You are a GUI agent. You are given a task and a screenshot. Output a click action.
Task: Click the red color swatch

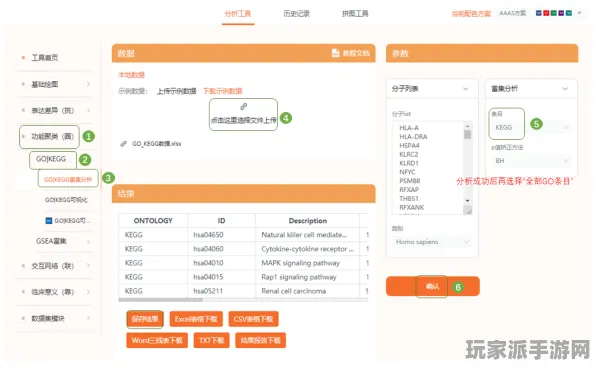point(546,13)
